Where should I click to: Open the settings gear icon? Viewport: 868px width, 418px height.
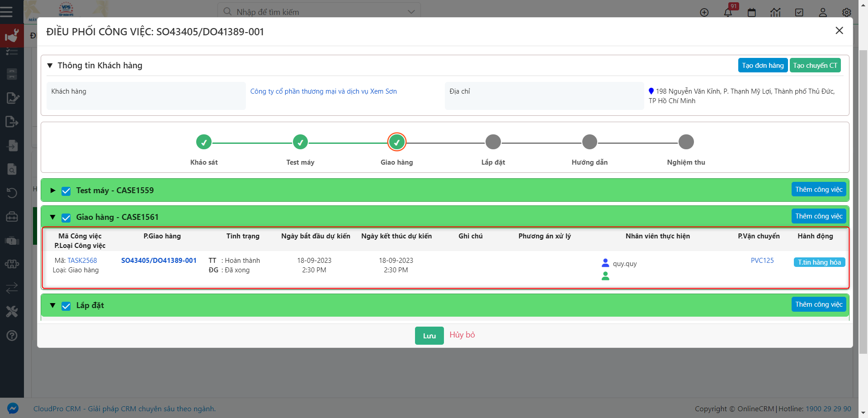[x=847, y=13]
